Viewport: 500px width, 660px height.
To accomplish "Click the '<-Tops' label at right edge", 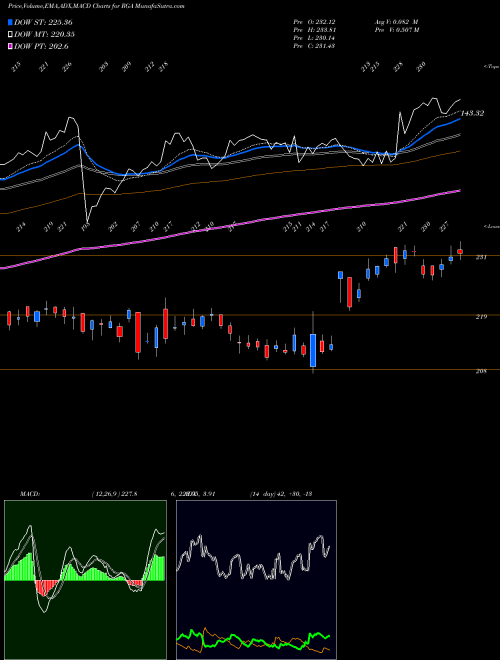I will pyautogui.click(x=492, y=67).
